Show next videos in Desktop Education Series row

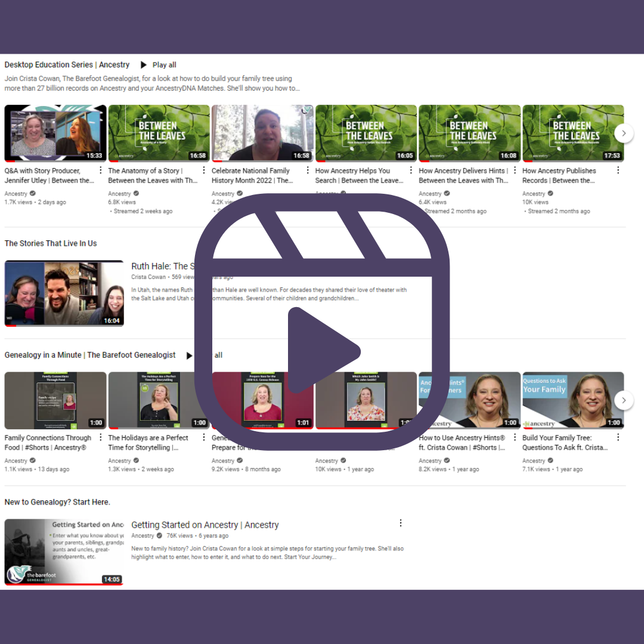[624, 133]
